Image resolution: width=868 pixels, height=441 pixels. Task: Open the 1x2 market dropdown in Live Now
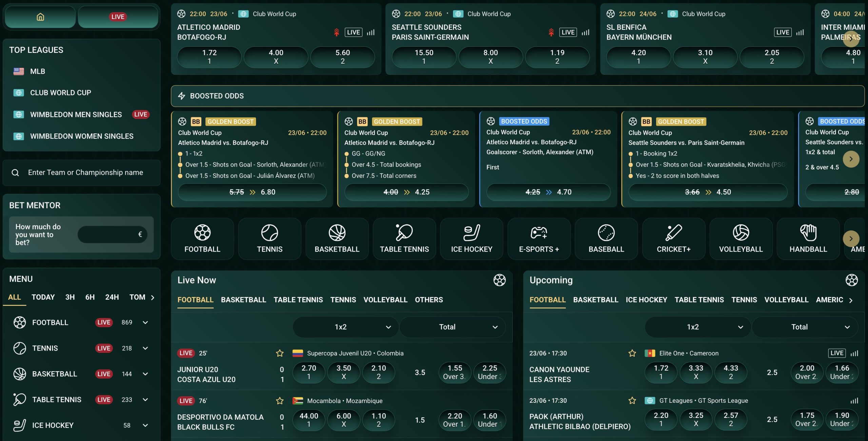tap(346, 327)
